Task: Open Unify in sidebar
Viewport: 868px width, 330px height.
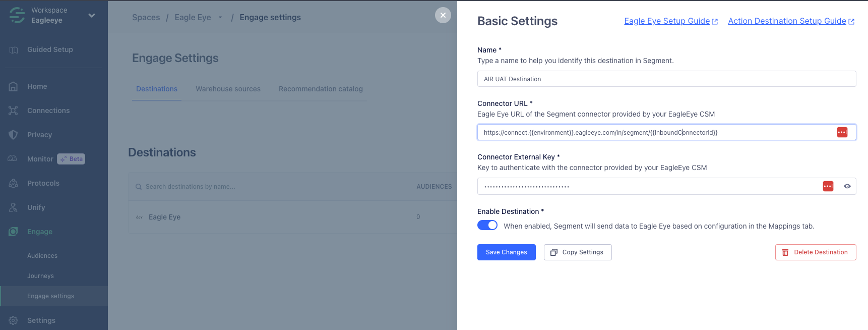Action: click(36, 207)
